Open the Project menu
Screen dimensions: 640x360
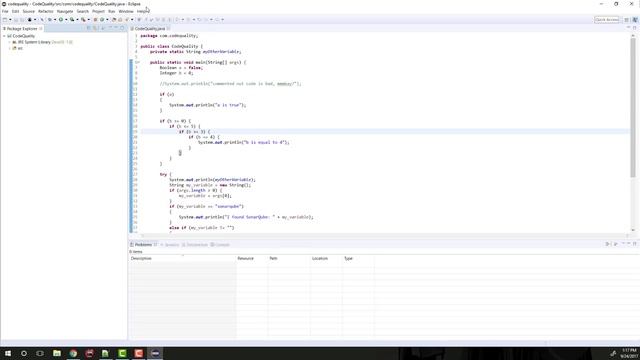(x=98, y=11)
